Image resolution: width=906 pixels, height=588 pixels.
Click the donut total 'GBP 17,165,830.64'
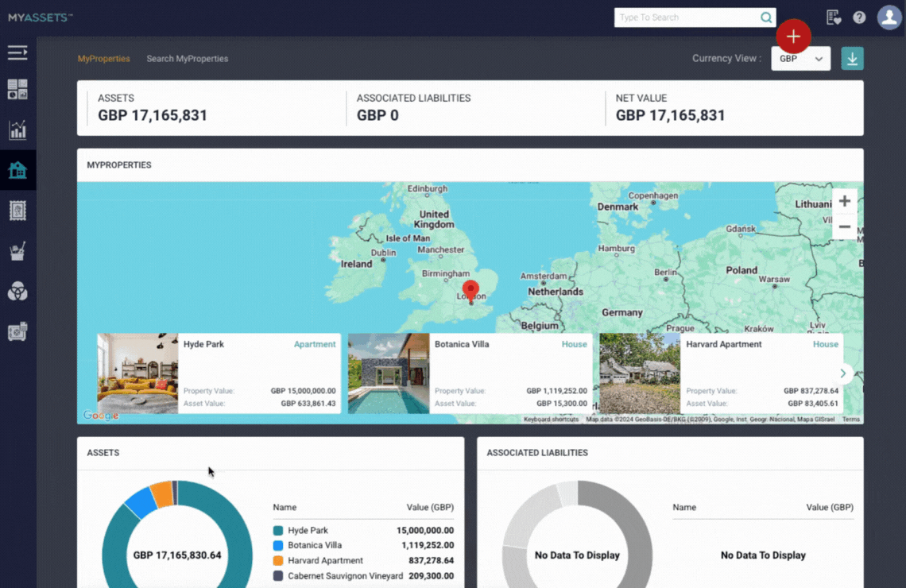[x=176, y=555]
